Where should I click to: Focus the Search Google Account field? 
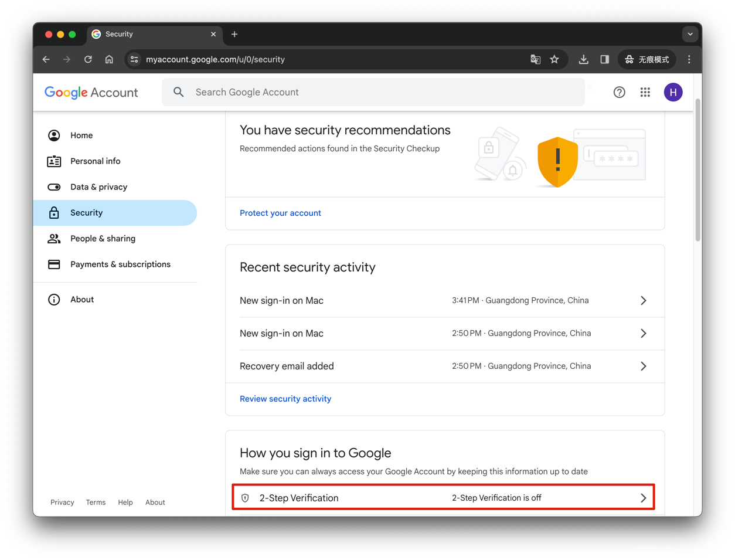373,92
